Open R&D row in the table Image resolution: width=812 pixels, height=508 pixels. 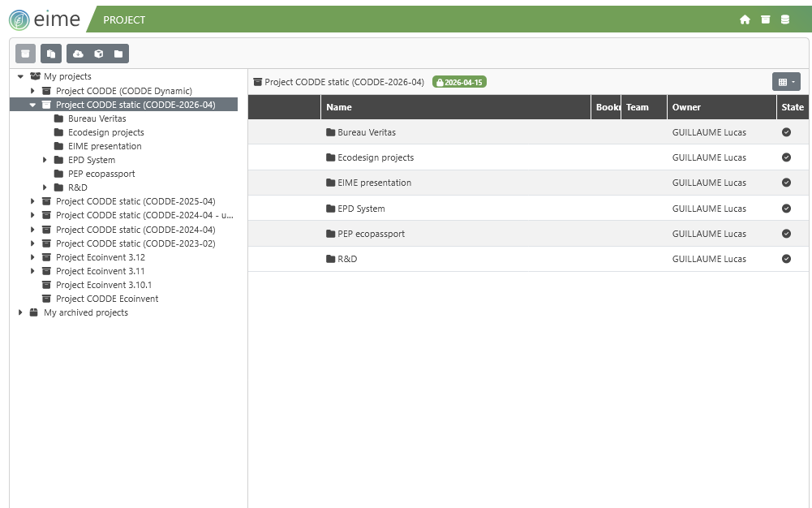528,259
